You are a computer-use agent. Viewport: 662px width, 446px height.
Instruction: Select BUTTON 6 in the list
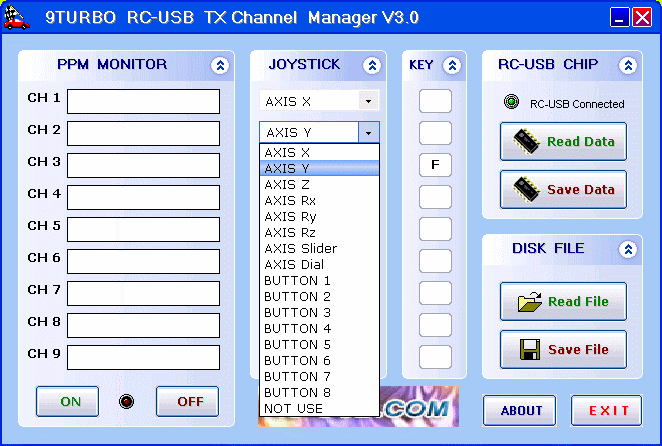[x=319, y=361]
